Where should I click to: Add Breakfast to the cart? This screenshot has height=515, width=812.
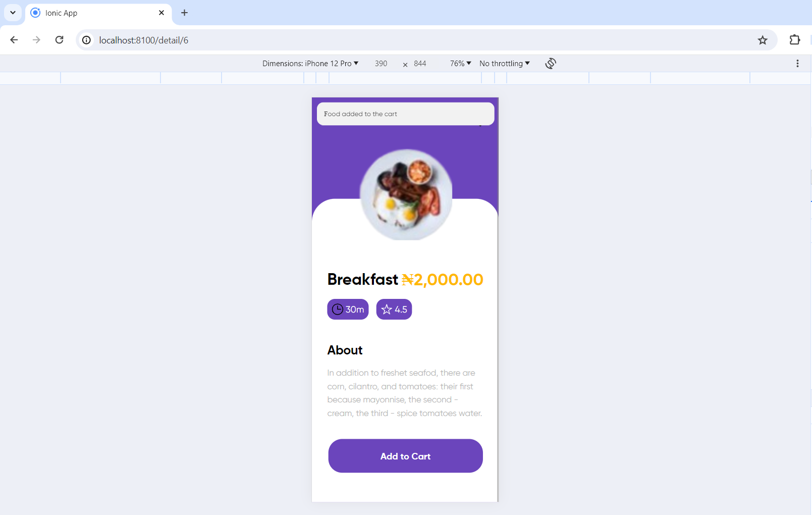[x=405, y=456]
